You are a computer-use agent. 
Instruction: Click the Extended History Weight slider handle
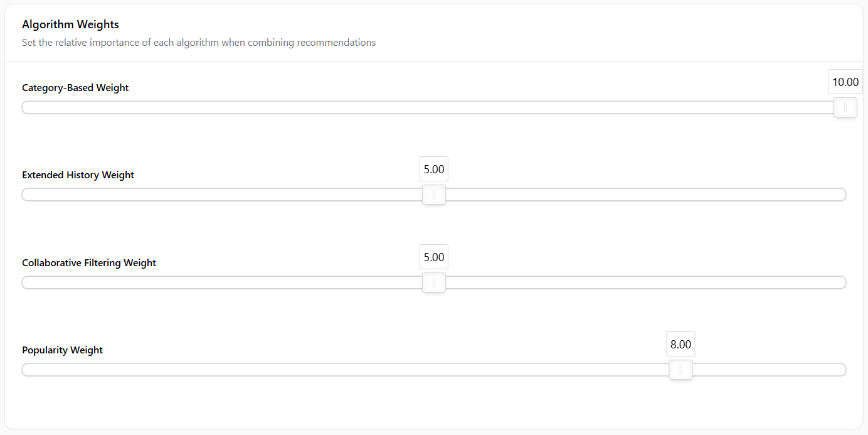433,195
